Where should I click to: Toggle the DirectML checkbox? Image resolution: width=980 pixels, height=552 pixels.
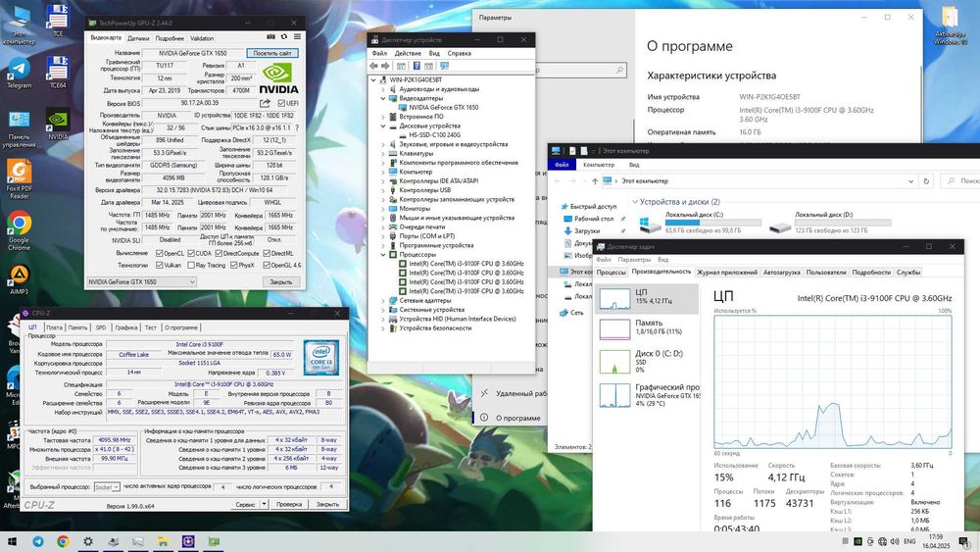(x=267, y=253)
